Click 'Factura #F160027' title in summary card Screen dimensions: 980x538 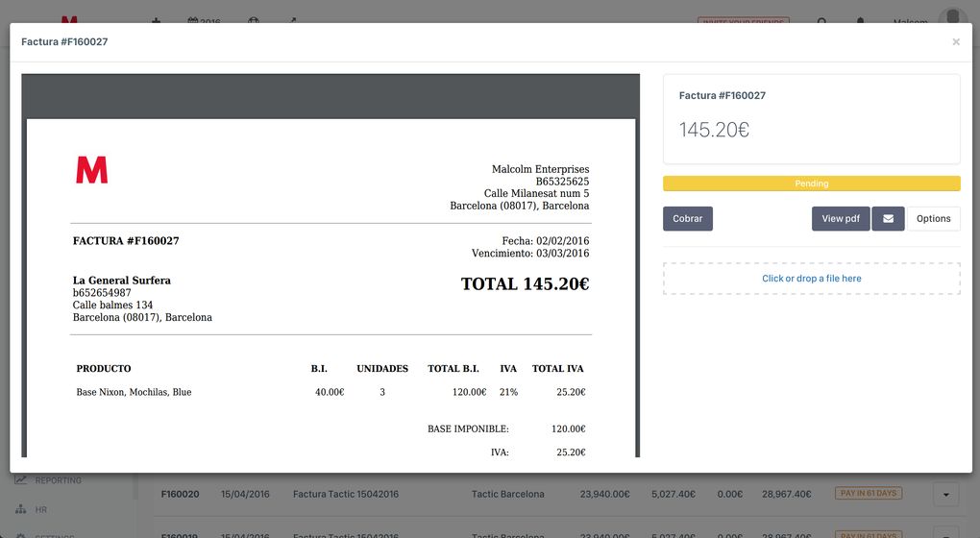pyautogui.click(x=722, y=96)
